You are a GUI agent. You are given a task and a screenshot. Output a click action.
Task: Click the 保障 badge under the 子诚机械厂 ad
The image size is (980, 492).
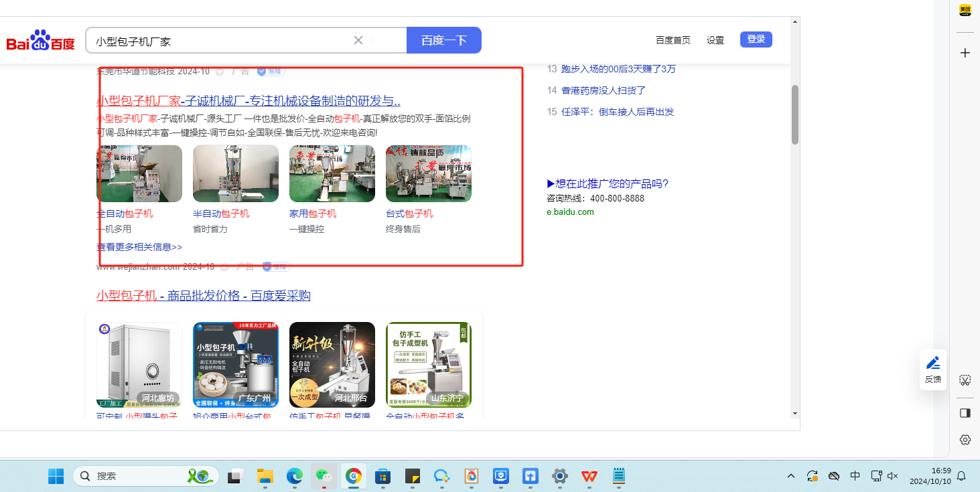[276, 266]
